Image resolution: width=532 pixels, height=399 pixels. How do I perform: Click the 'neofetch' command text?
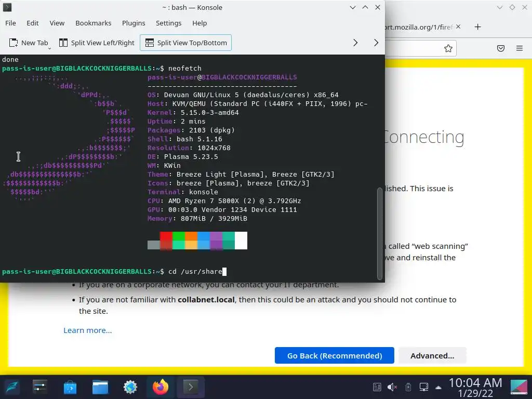coord(185,68)
